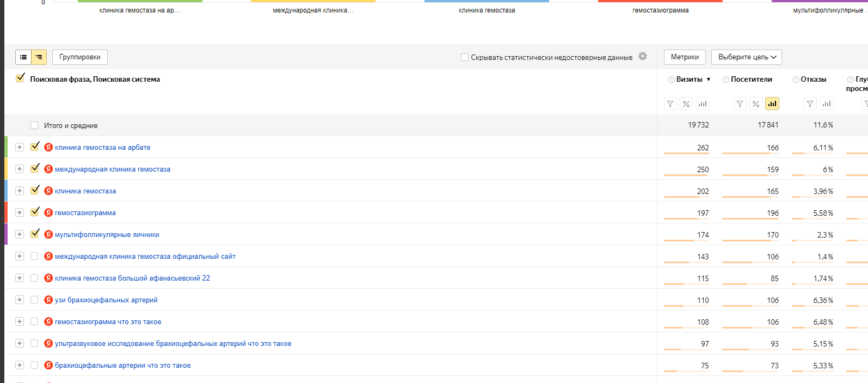The image size is (868, 383).
Task: Enable hiding statistically unreliable data checkbox
Action: [465, 57]
